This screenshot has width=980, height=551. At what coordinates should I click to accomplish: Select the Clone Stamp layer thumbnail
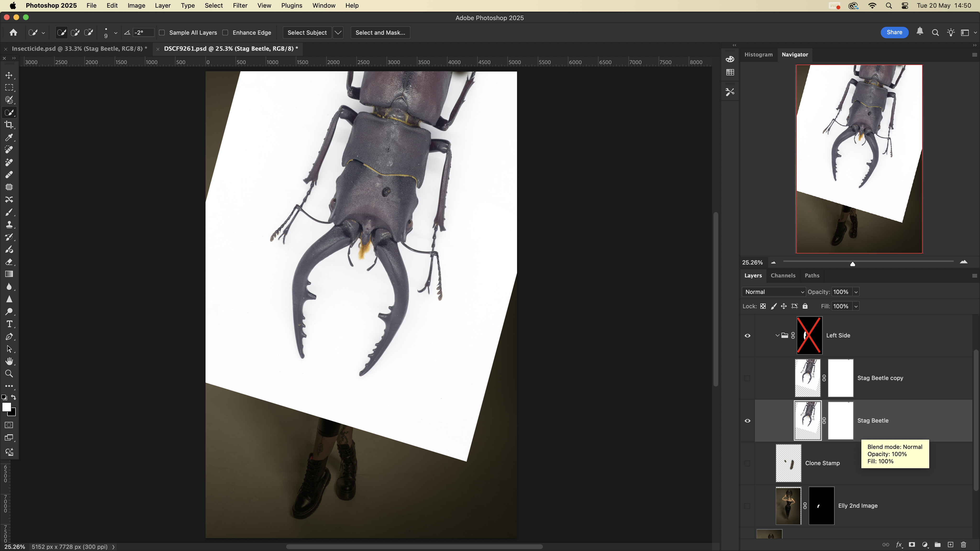(x=788, y=463)
